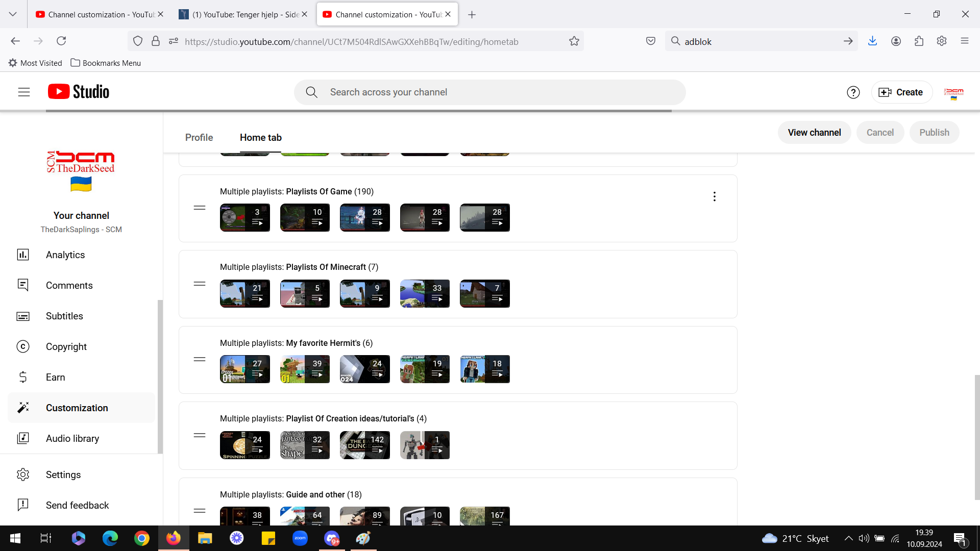
Task: Grab the drag handle for My favorite Hermit's
Action: tap(200, 359)
